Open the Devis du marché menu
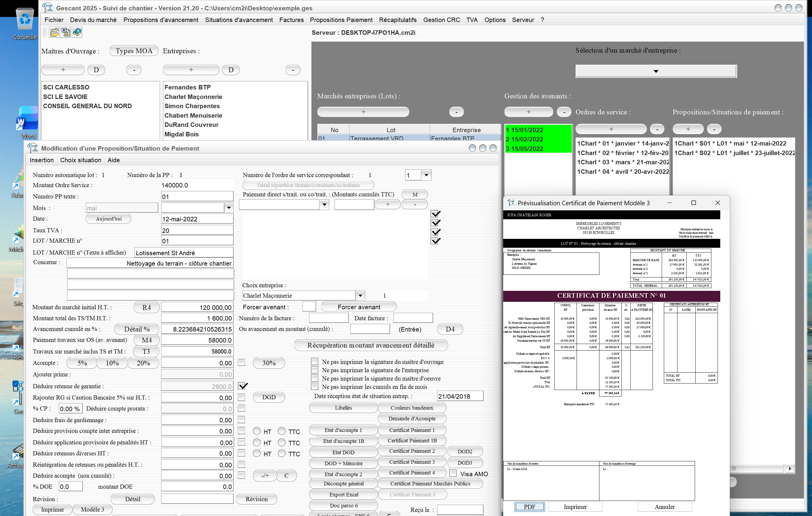812x516 pixels. click(x=93, y=20)
